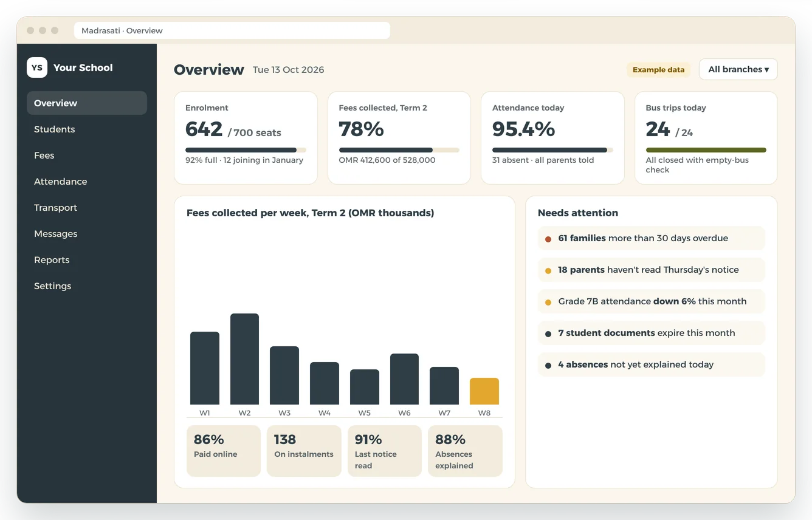
Task: Click the W4 chart bar
Action: coord(325,383)
